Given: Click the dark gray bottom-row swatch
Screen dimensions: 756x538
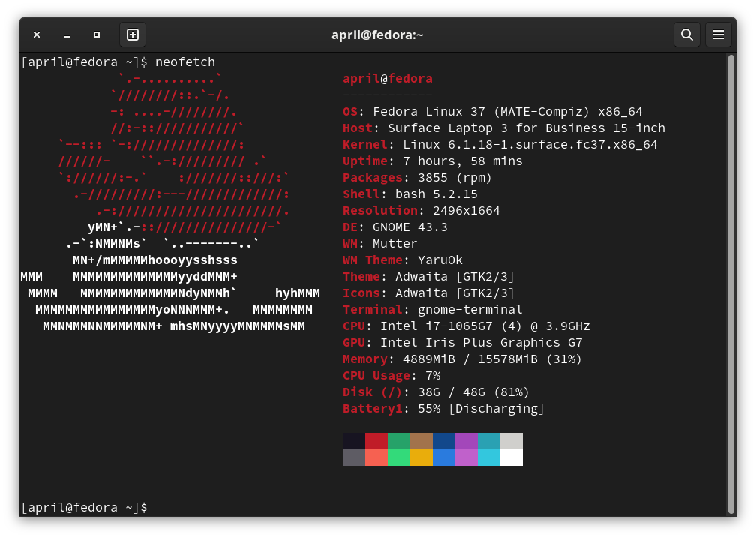Looking at the screenshot, I should pos(354,458).
